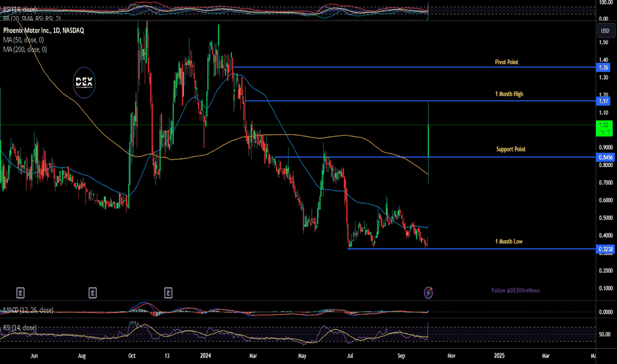Click the 1.17 price tag on axis
Viewport: 617px width, 364px height.
(604, 101)
